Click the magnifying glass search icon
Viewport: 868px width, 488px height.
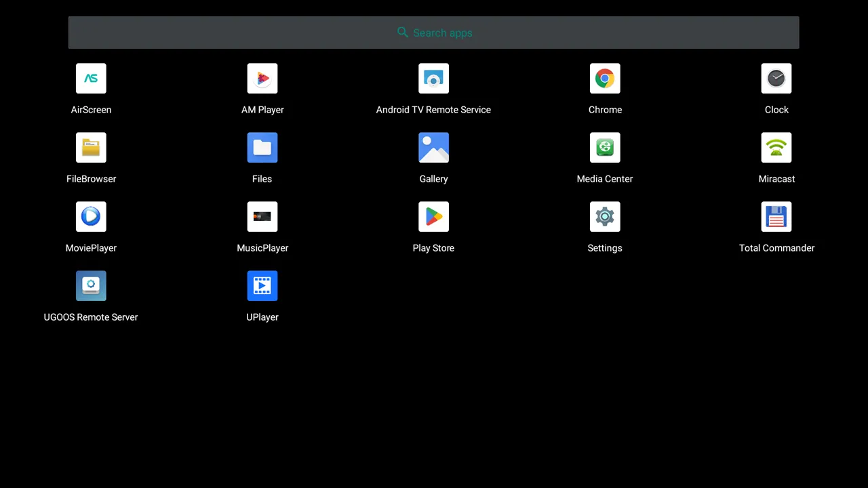(402, 33)
